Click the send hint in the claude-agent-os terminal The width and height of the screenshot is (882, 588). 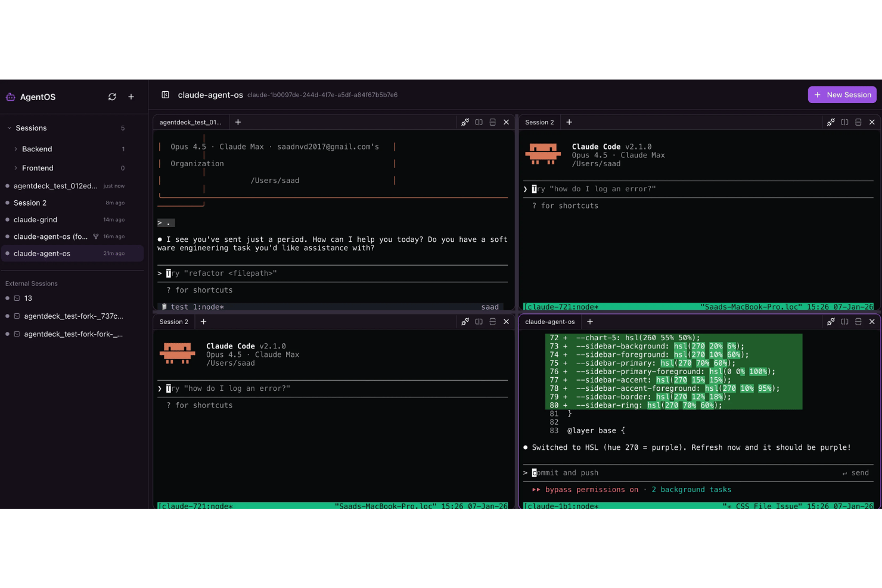pos(856,473)
